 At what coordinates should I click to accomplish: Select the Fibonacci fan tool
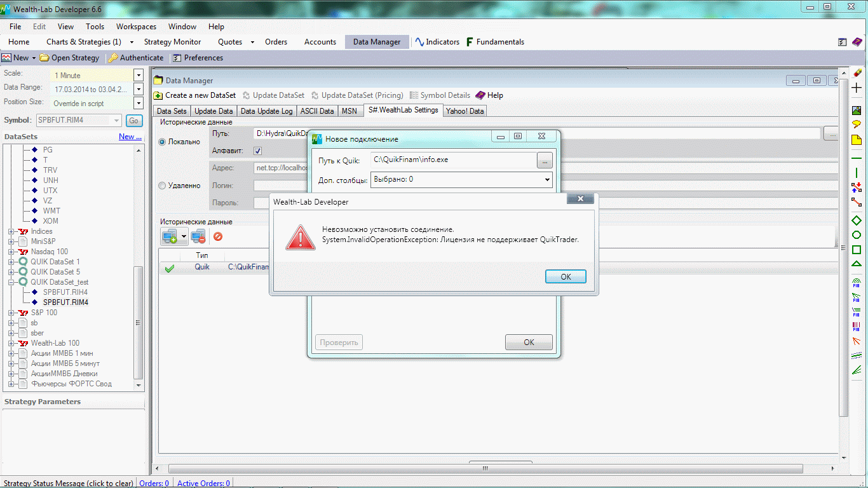pyautogui.click(x=857, y=297)
